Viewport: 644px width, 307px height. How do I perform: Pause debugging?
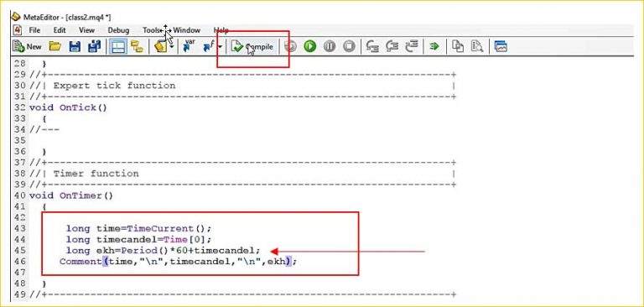pos(330,46)
